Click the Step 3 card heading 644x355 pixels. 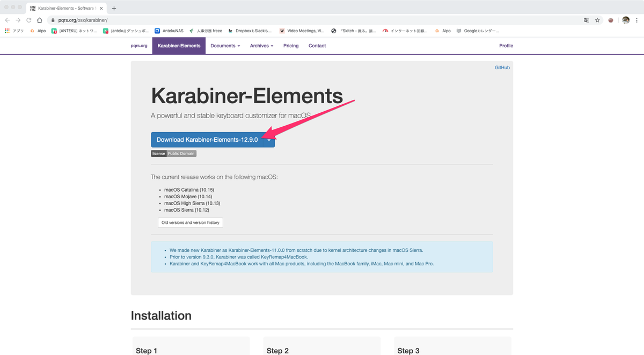point(408,351)
